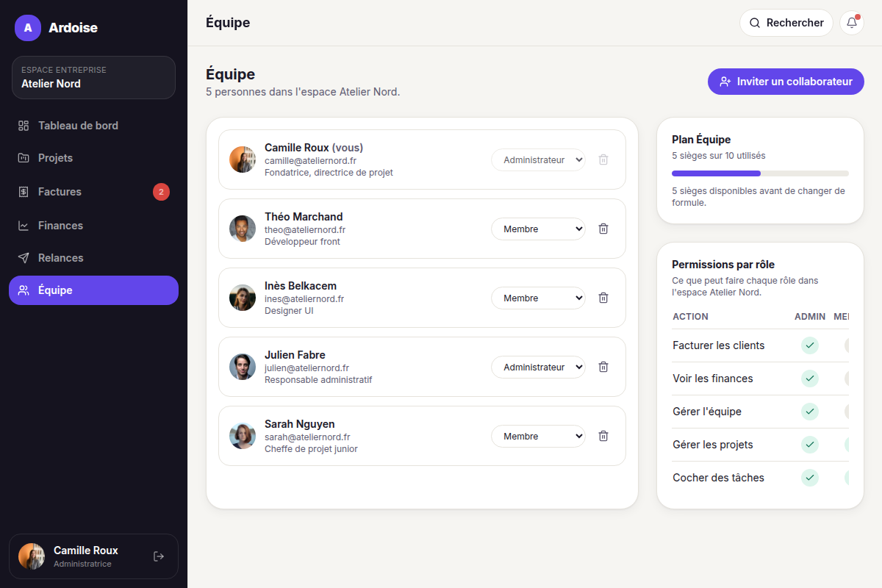882x588 pixels.
Task: Click the email julien@ateliernord.fr
Action: tap(306, 367)
